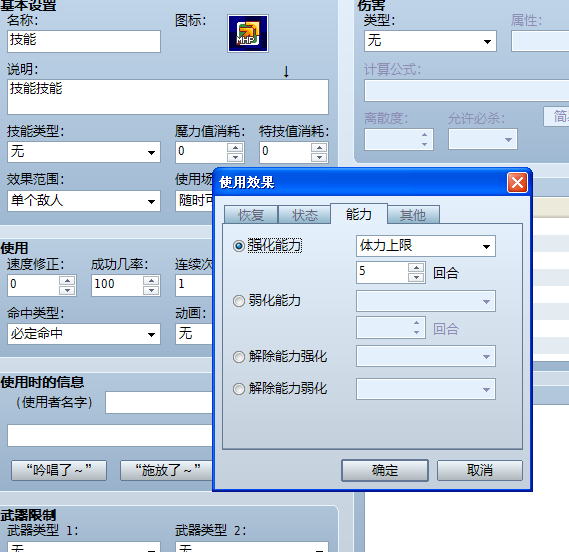Select the 弱化能力 radio button
The image size is (569, 552).
click(239, 301)
